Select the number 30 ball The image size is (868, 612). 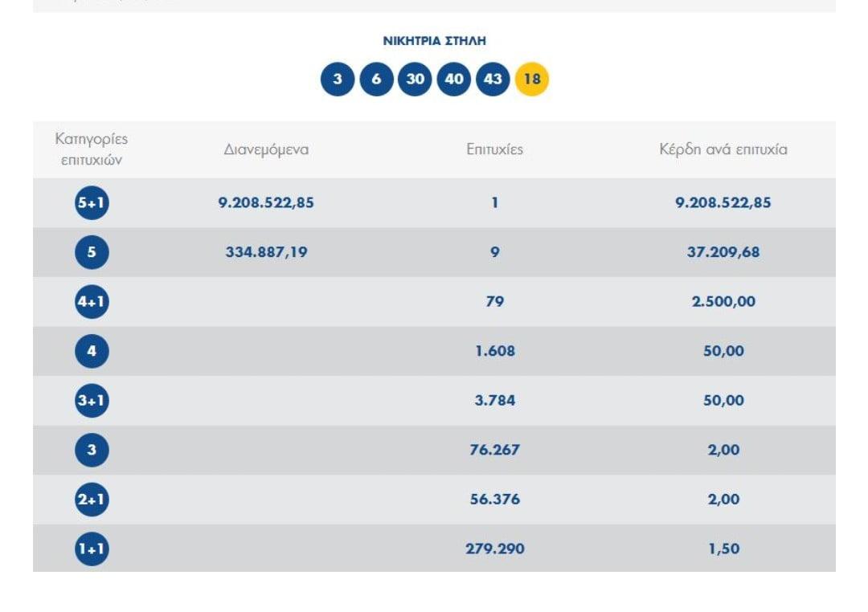click(x=415, y=80)
